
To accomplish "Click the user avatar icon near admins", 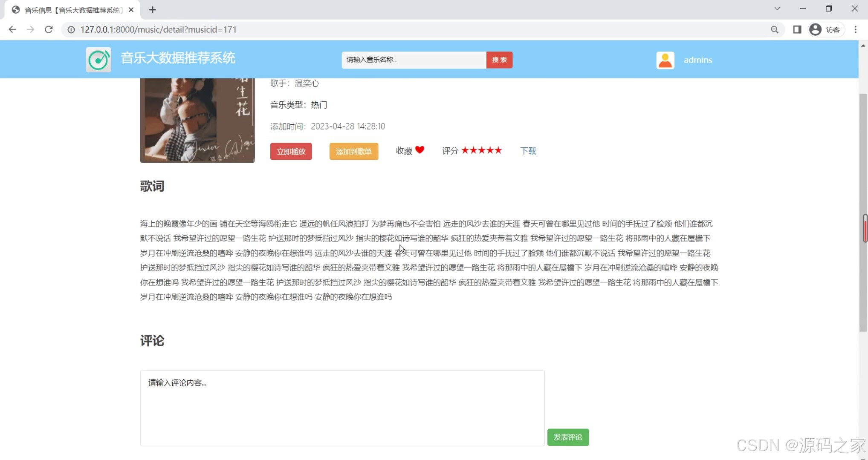I will (x=665, y=60).
